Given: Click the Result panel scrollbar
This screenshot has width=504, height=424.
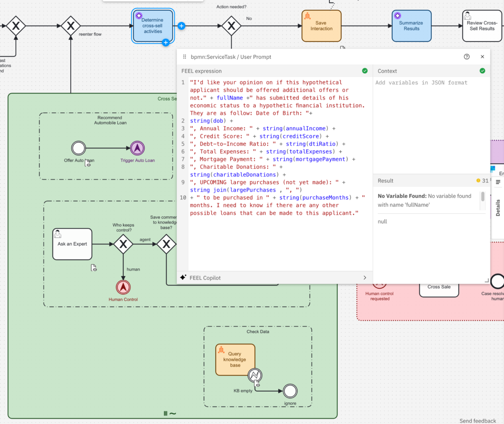Looking at the screenshot, I should tap(483, 197).
